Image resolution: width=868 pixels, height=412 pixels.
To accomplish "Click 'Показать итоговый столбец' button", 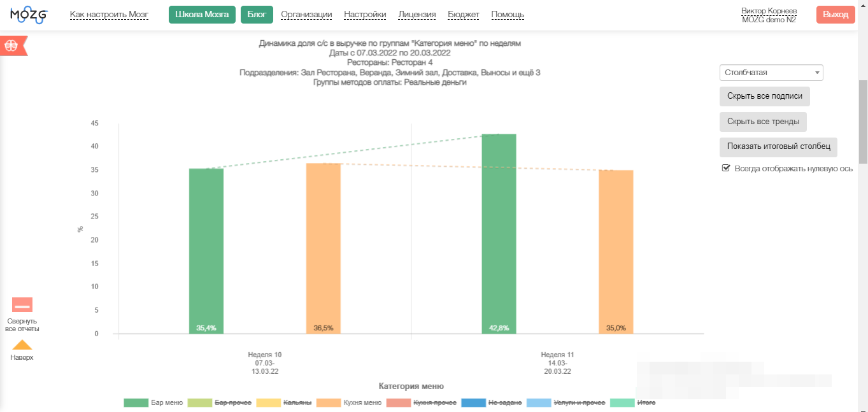I will (x=778, y=146).
